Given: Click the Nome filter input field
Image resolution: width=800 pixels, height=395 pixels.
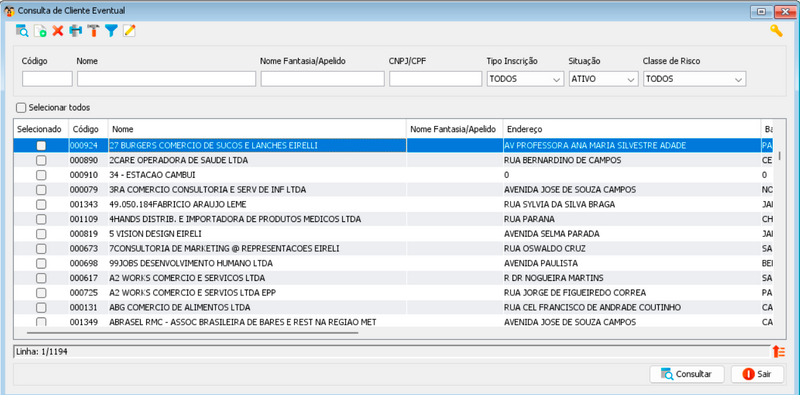Looking at the screenshot, I should coord(166,79).
